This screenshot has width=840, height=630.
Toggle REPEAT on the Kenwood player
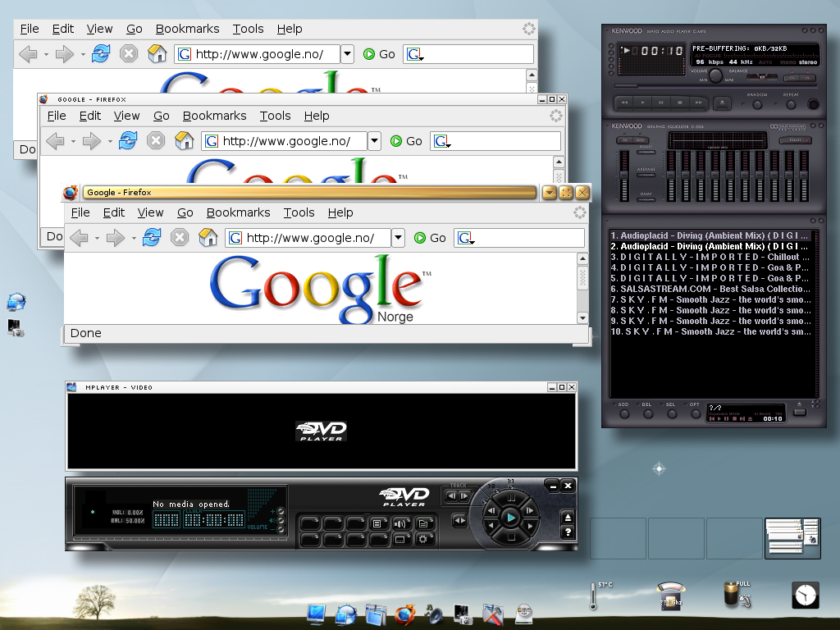(x=791, y=105)
